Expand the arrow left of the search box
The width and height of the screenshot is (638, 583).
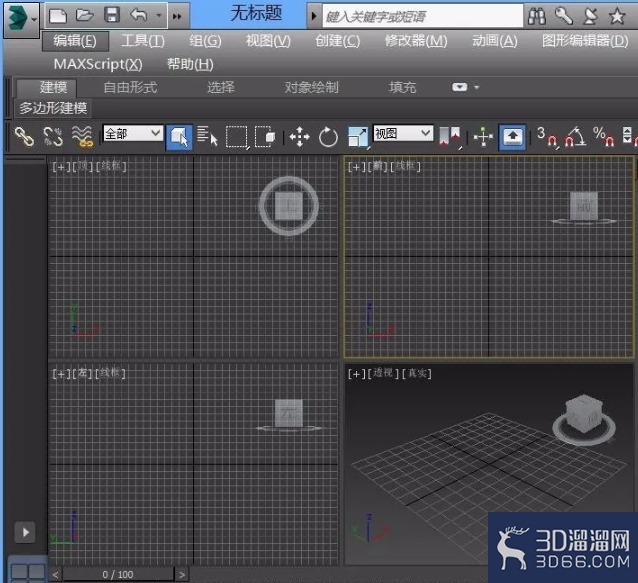(314, 16)
